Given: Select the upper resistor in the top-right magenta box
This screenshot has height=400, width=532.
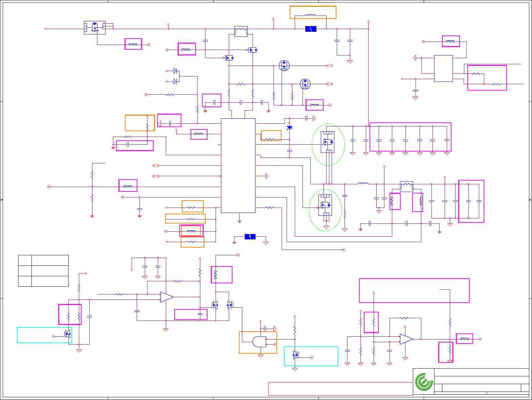Looking at the screenshot, I should [x=476, y=73].
